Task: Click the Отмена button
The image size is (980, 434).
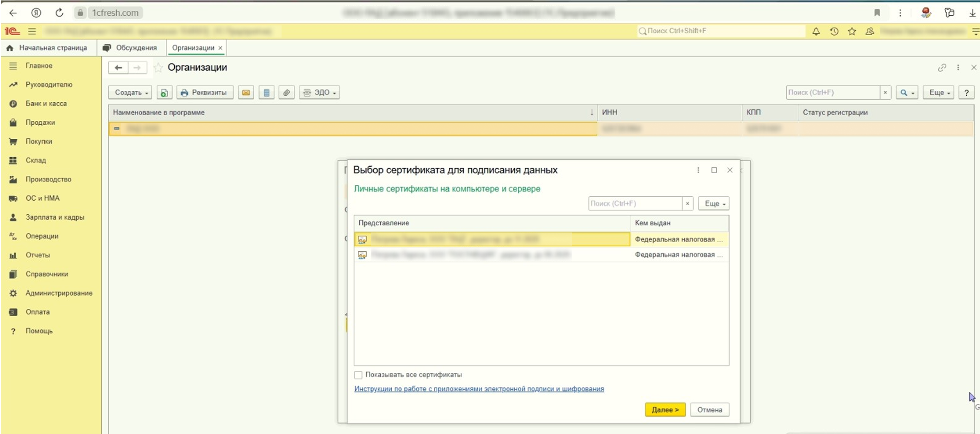Action: (x=710, y=410)
